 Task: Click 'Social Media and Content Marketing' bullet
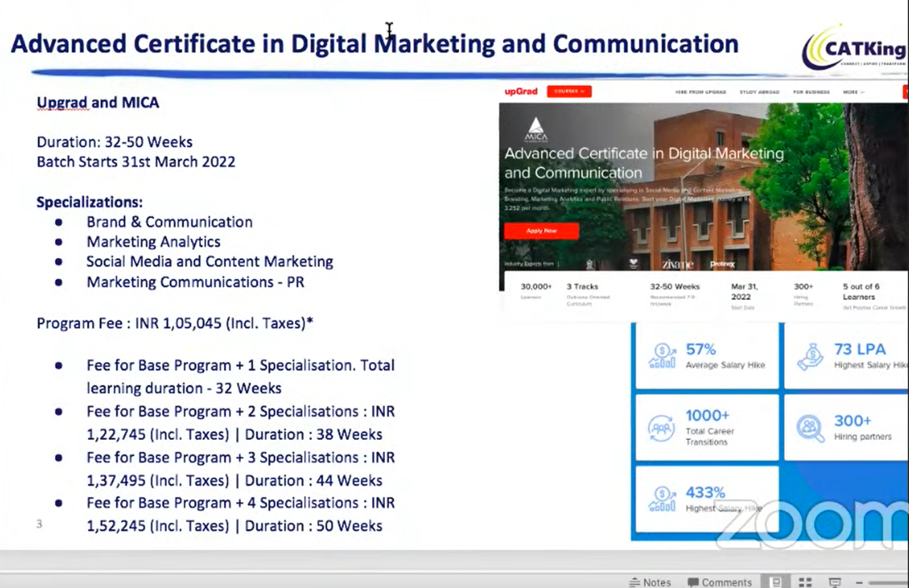[210, 262]
